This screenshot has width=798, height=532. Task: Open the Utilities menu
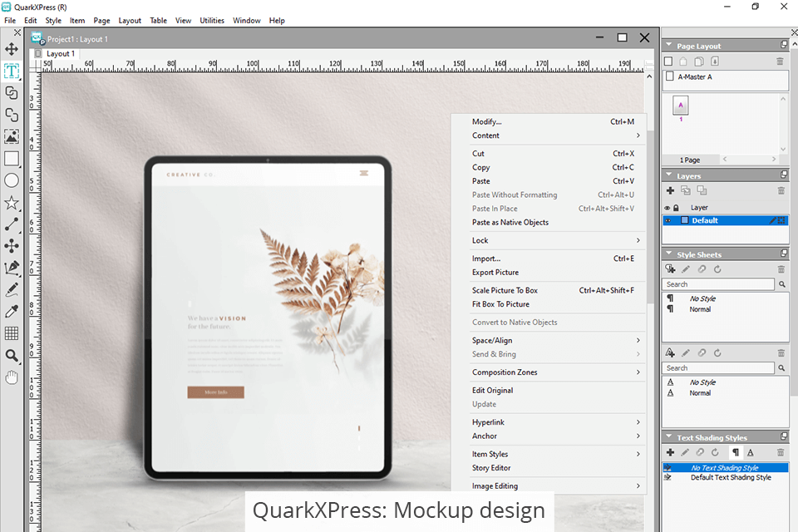(212, 20)
